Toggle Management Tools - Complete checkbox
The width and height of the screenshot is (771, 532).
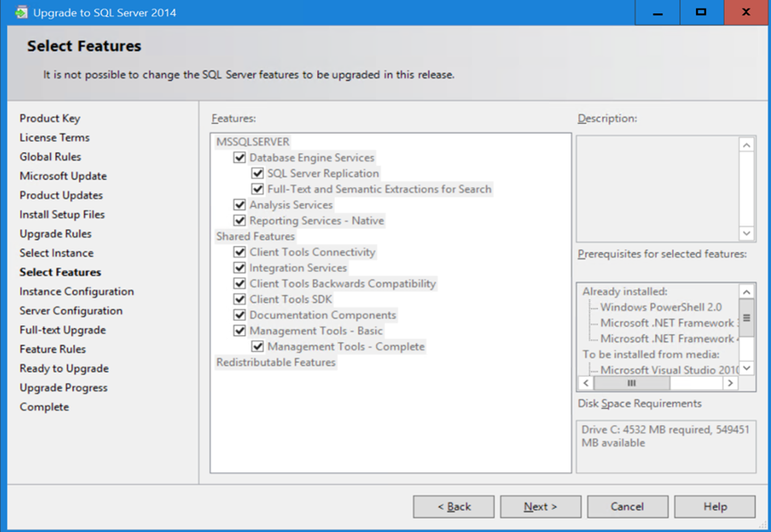258,347
